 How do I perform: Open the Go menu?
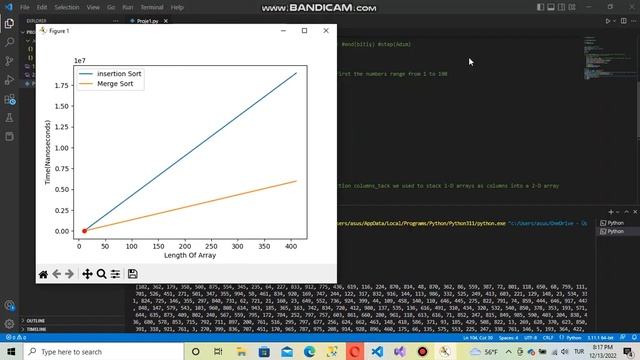point(111,7)
